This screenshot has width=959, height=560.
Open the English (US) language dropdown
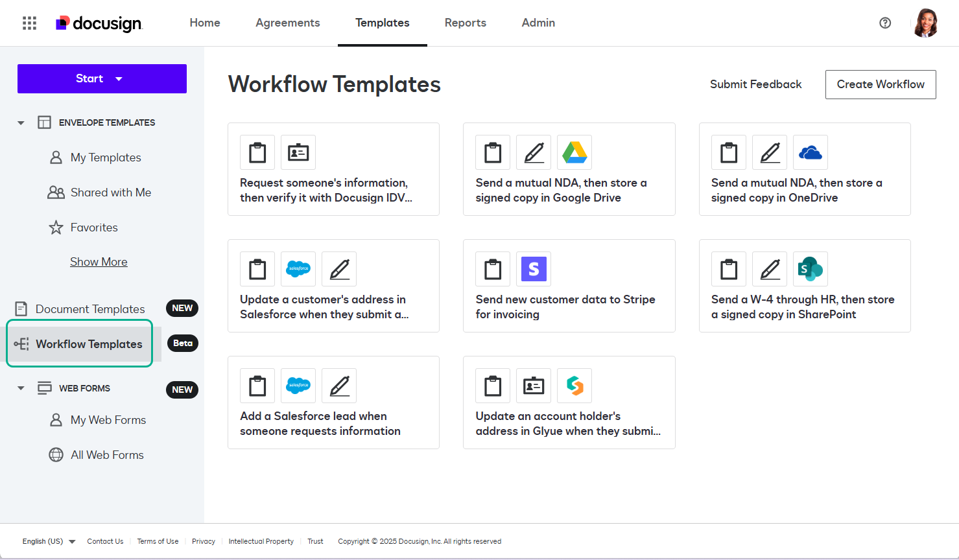point(49,541)
